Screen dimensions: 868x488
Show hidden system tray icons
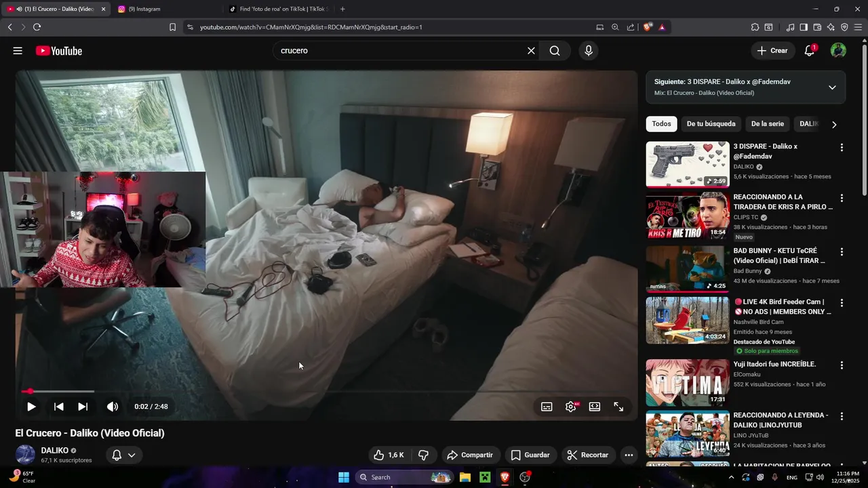tap(731, 477)
